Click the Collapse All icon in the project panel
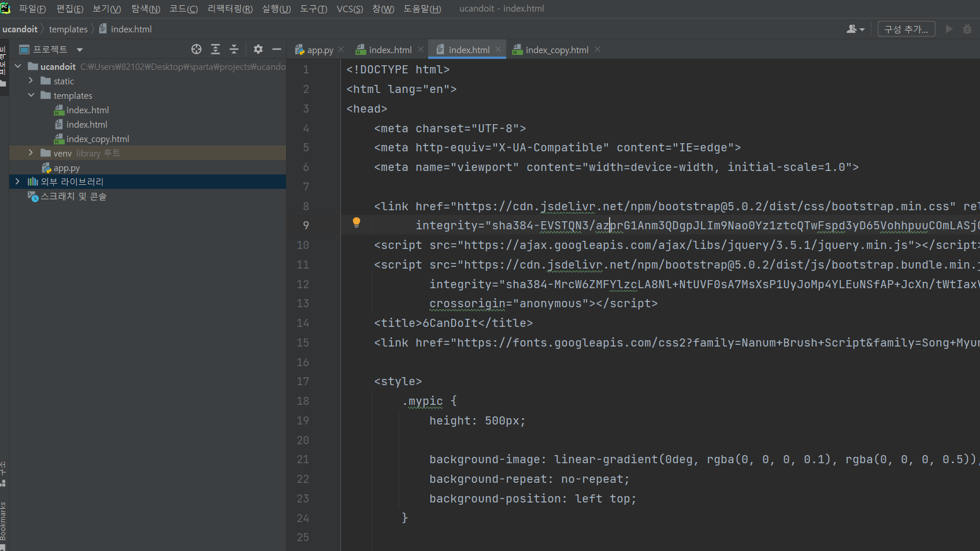This screenshot has width=980, height=551. click(x=234, y=49)
